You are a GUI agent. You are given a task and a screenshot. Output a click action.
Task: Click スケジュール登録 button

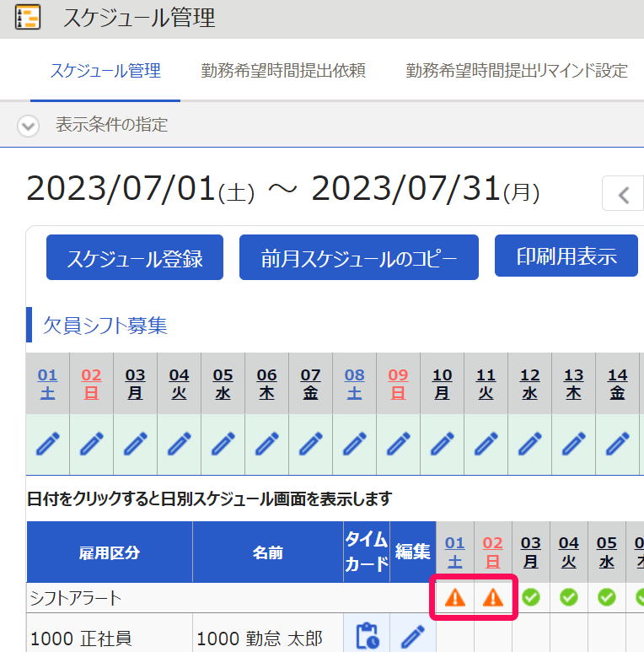click(x=135, y=257)
